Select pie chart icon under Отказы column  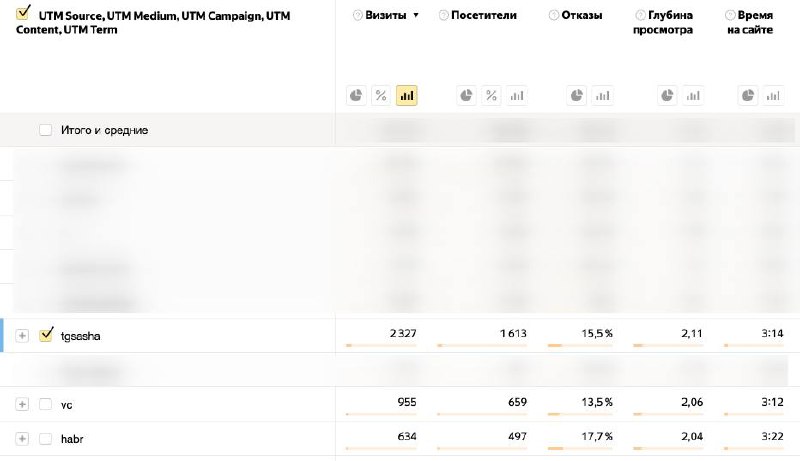(x=577, y=96)
